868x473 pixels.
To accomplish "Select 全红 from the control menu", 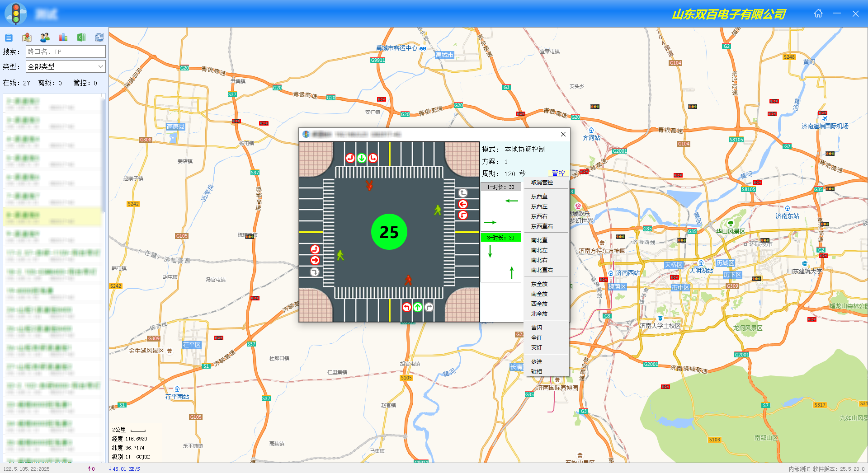I will [536, 338].
